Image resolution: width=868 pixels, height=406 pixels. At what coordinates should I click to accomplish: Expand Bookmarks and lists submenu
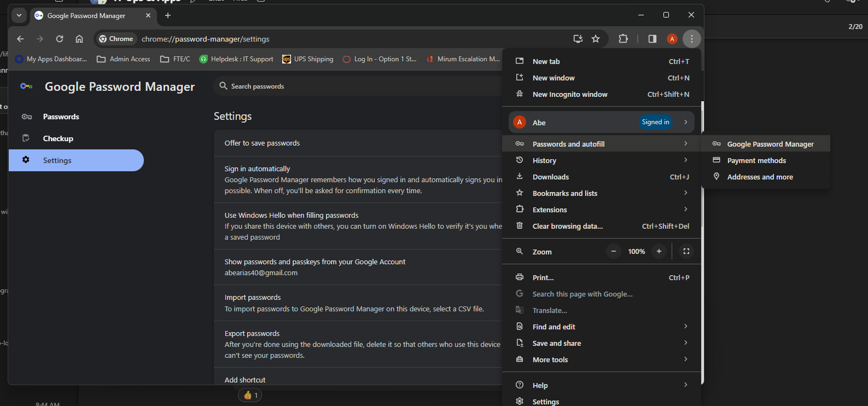click(x=602, y=193)
